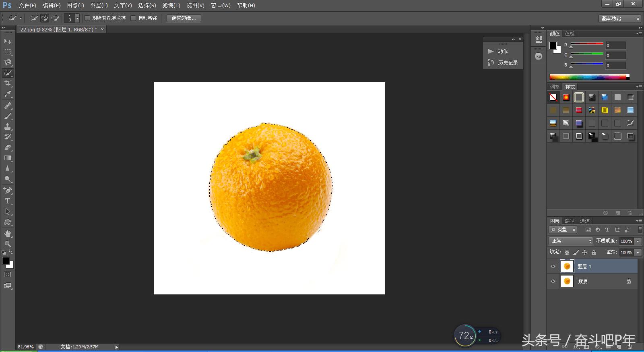Open the blend mode 正常 dropdown
Screen dimensions: 644x352
[571, 241]
